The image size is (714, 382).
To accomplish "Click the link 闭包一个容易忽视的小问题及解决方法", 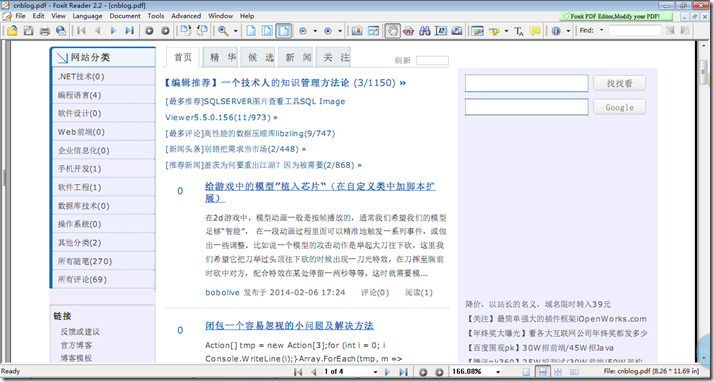I will [289, 326].
